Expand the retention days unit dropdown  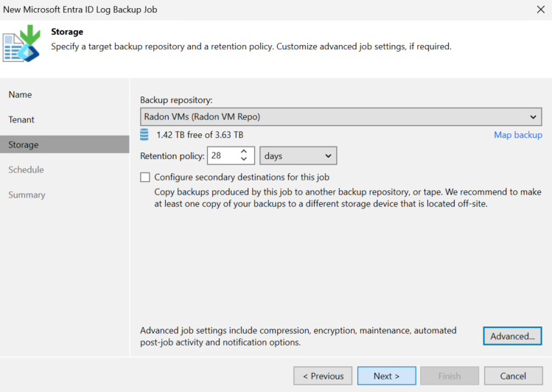coord(298,156)
